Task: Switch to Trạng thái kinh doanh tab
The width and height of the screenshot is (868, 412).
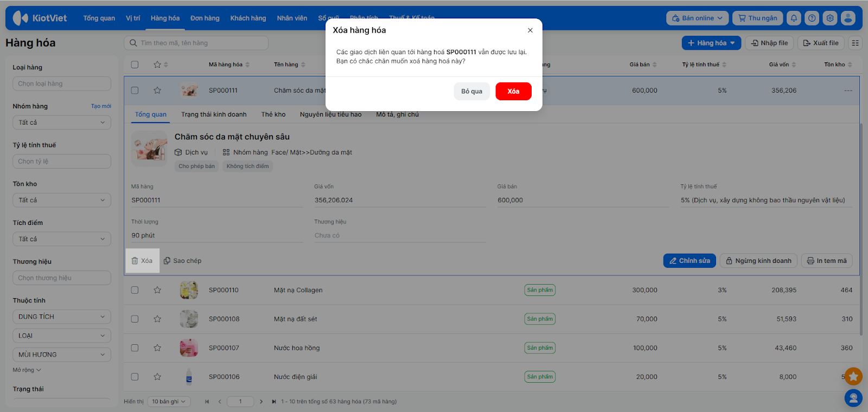Action: click(214, 114)
